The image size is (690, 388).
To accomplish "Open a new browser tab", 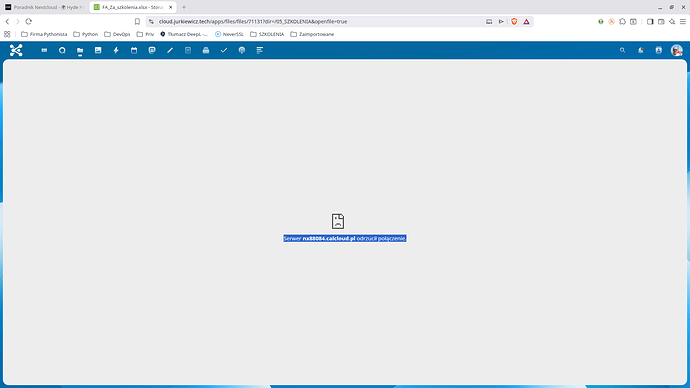I will [184, 7].
